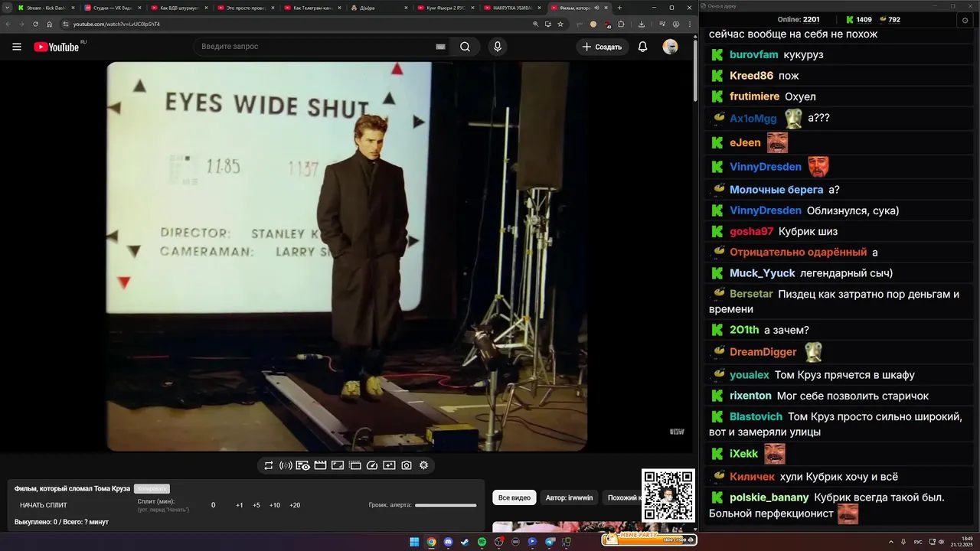The width and height of the screenshot is (980, 551).
Task: Open volume booster icon in player toolbar
Action: point(286,465)
